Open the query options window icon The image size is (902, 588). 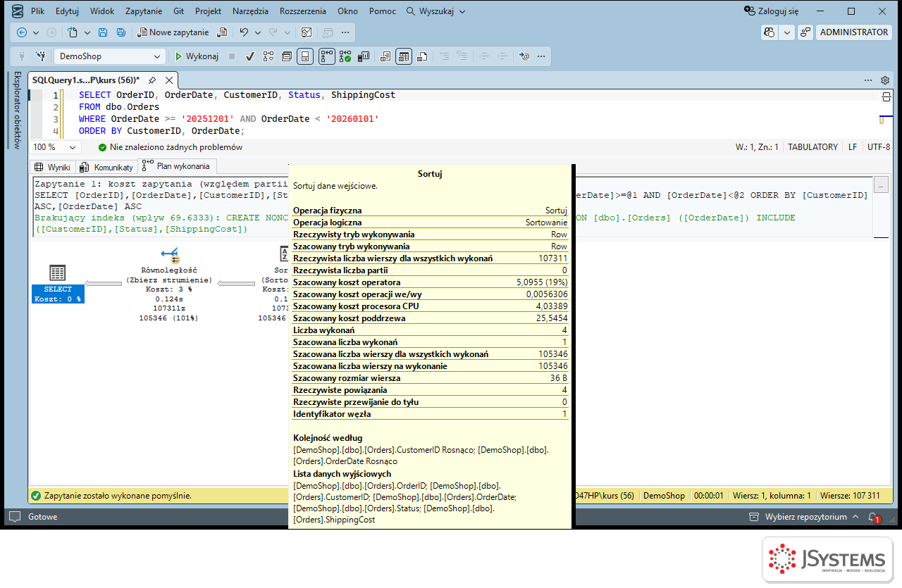287,56
